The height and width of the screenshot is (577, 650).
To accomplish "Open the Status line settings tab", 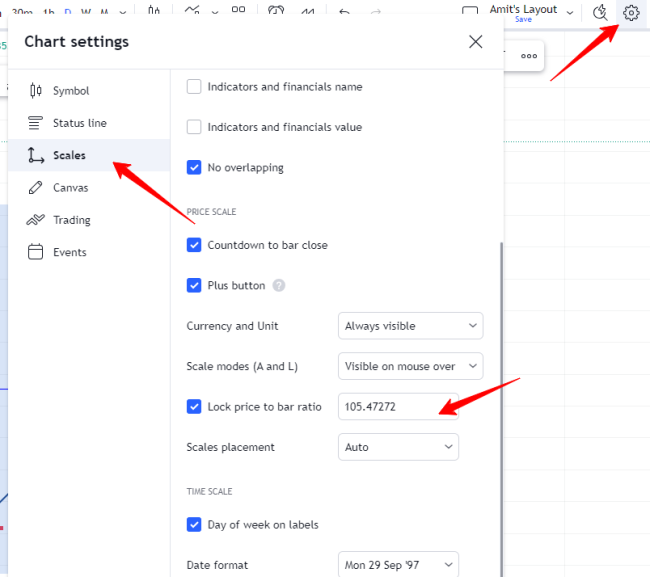I will tap(79, 123).
